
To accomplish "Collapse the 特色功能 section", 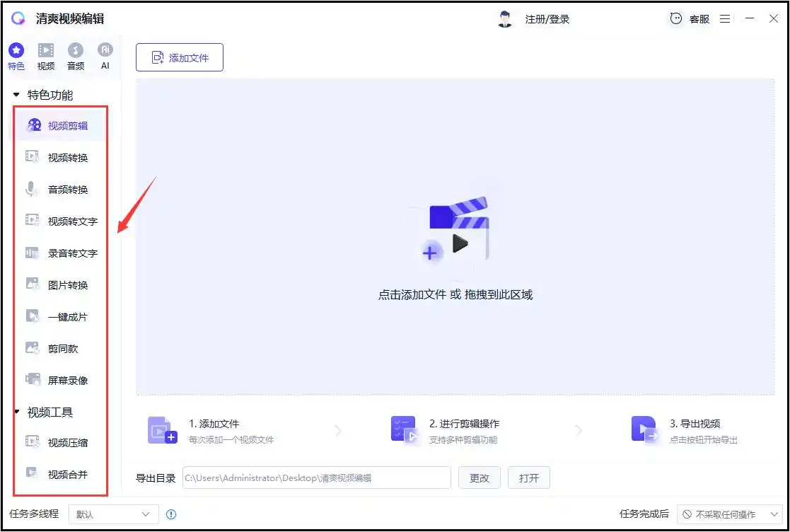I will 16,95.
